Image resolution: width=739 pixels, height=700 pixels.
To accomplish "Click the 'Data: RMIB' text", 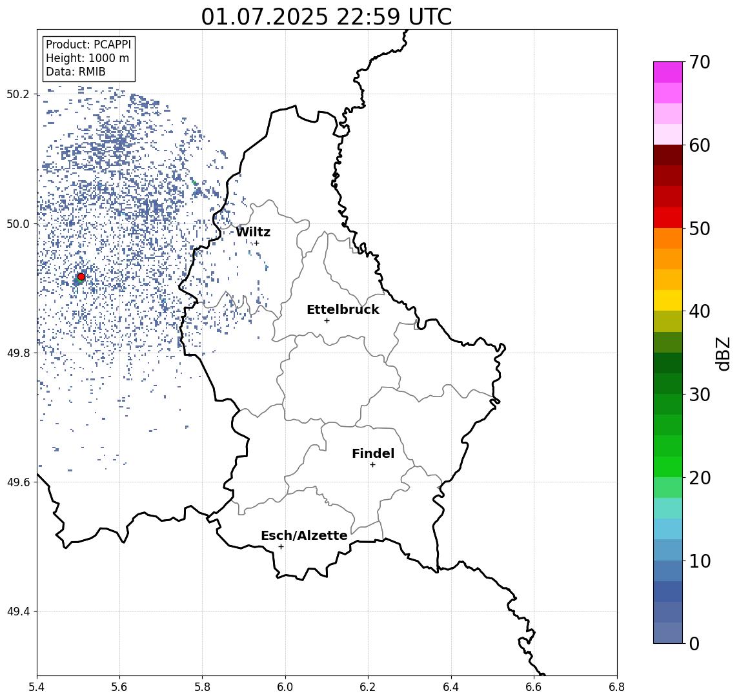I will pyautogui.click(x=76, y=72).
